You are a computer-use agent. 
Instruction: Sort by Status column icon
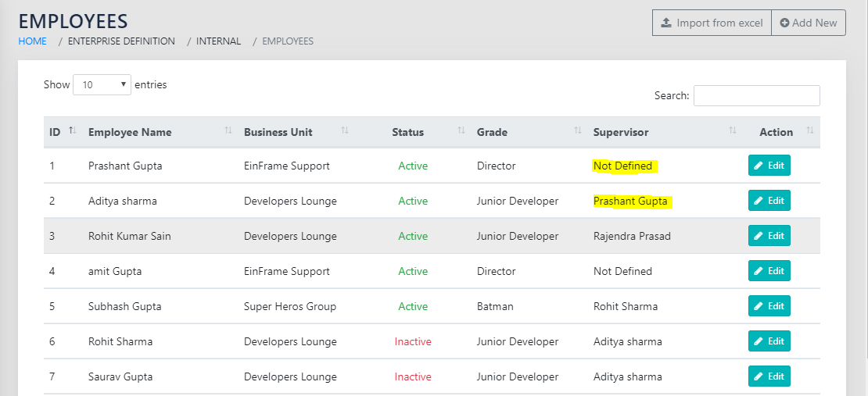point(461,130)
